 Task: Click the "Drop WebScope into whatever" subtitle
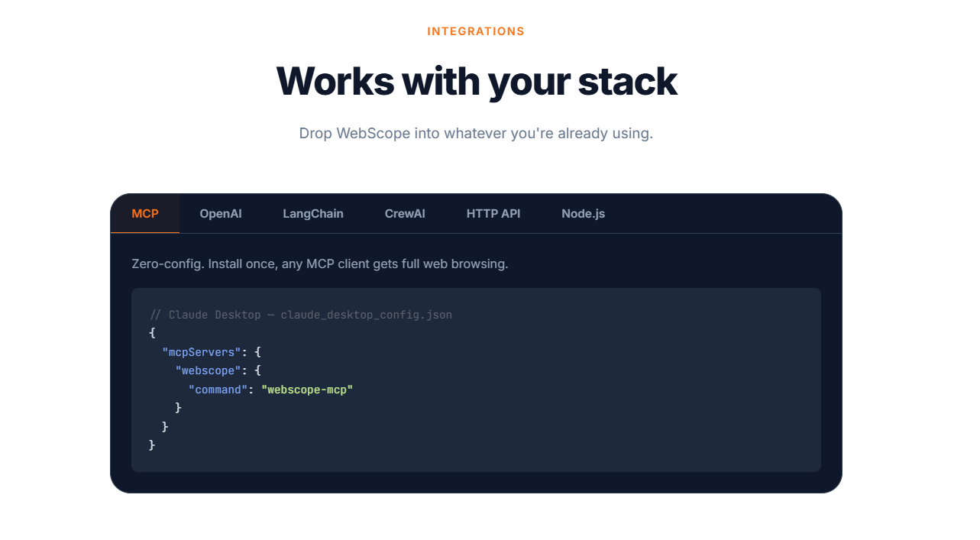click(x=476, y=133)
